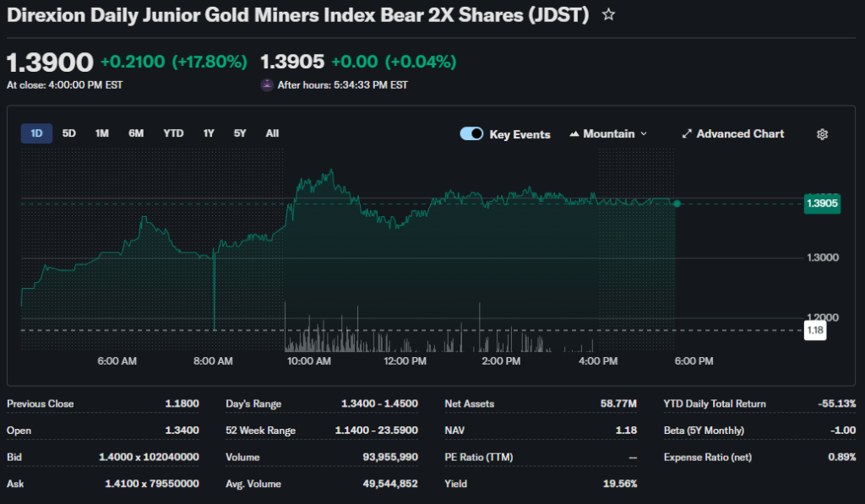Show the 6M chart range

pyautogui.click(x=136, y=133)
